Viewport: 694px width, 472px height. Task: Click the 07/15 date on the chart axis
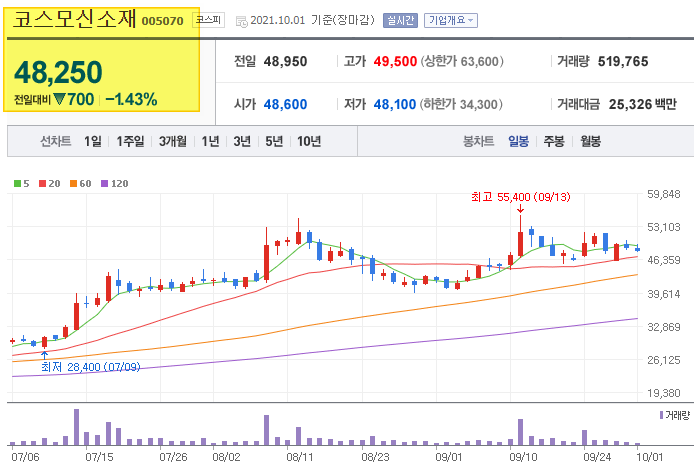(x=99, y=457)
